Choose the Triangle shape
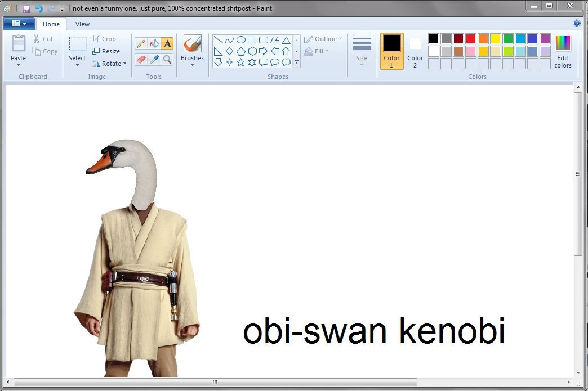The width and height of the screenshot is (588, 391). pos(286,40)
